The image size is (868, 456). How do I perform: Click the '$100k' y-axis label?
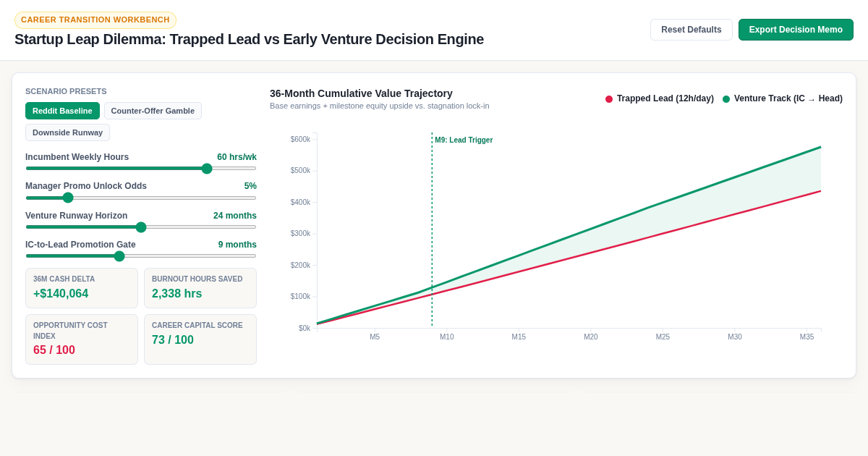tap(300, 297)
